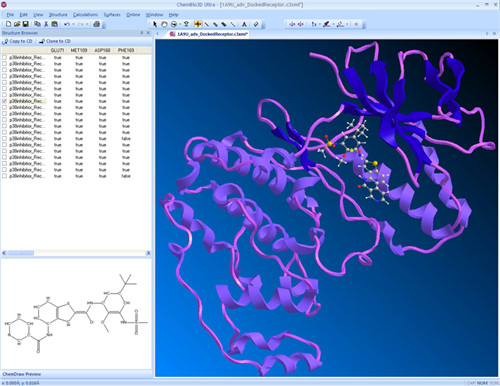This screenshot has width=500, height=386.
Task: Select the Dummy Bond drawing tool
Action: coord(233,24)
